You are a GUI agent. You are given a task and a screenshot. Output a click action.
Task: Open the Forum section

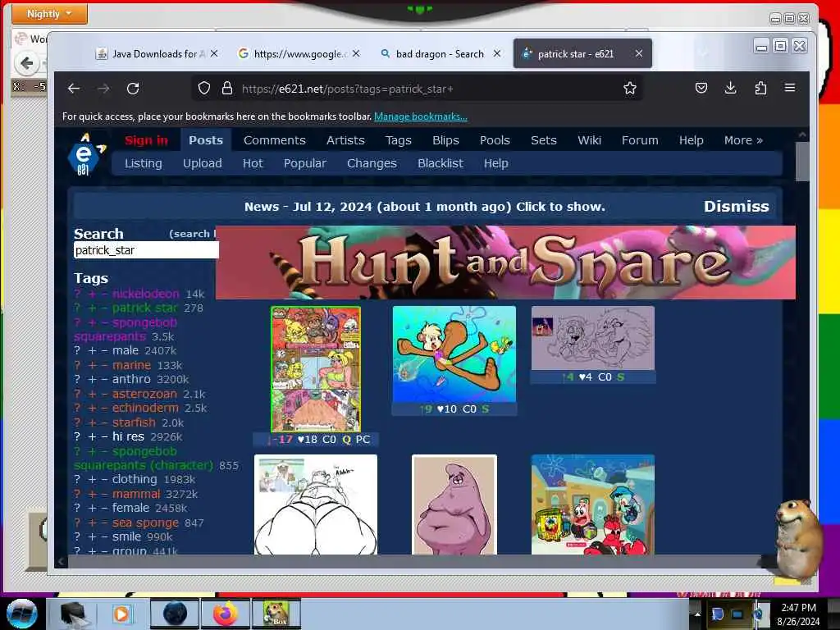coord(640,140)
